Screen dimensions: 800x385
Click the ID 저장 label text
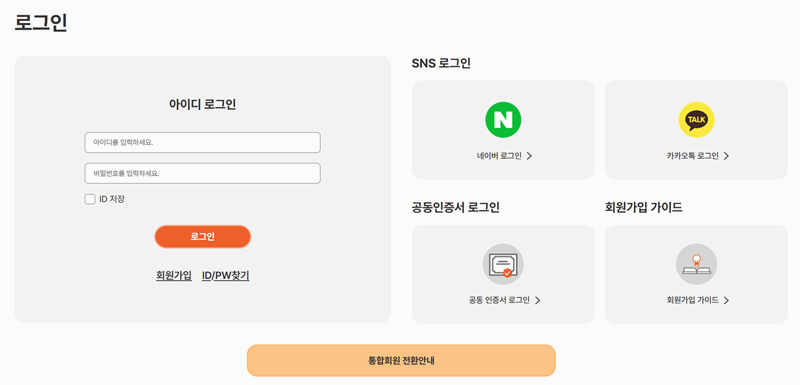(112, 199)
